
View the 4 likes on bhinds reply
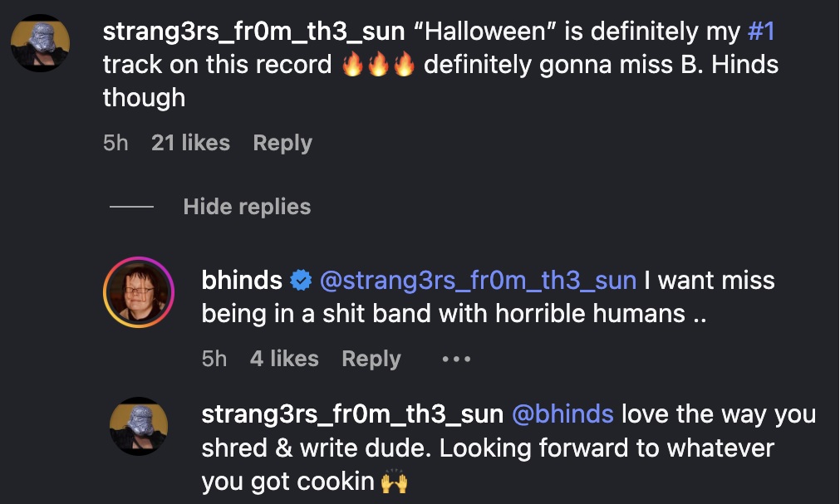click(284, 359)
